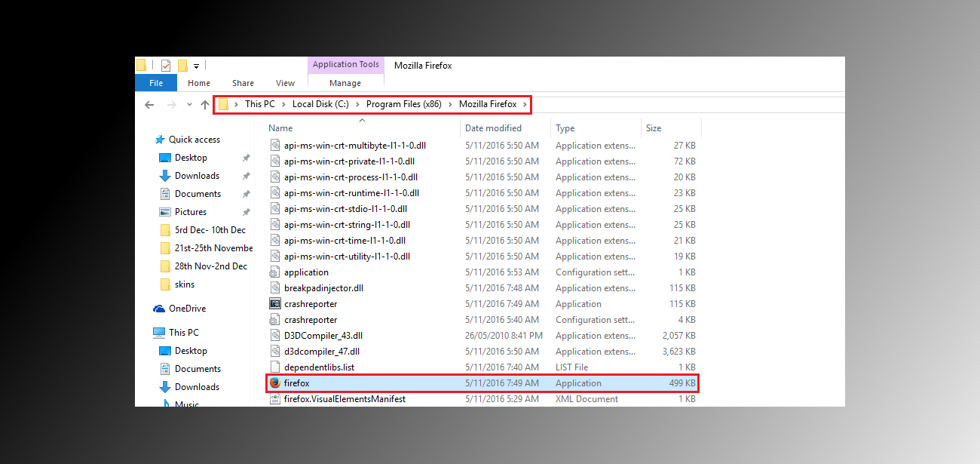Screen dimensions: 980x464
Task: Expand chevron after This PC breadcrumb
Action: coord(283,104)
